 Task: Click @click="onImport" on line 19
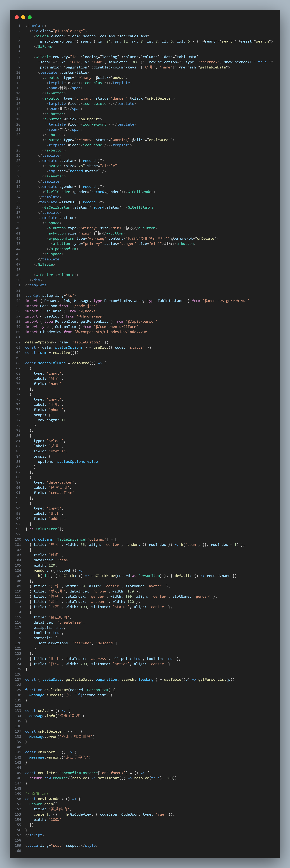[82, 119]
